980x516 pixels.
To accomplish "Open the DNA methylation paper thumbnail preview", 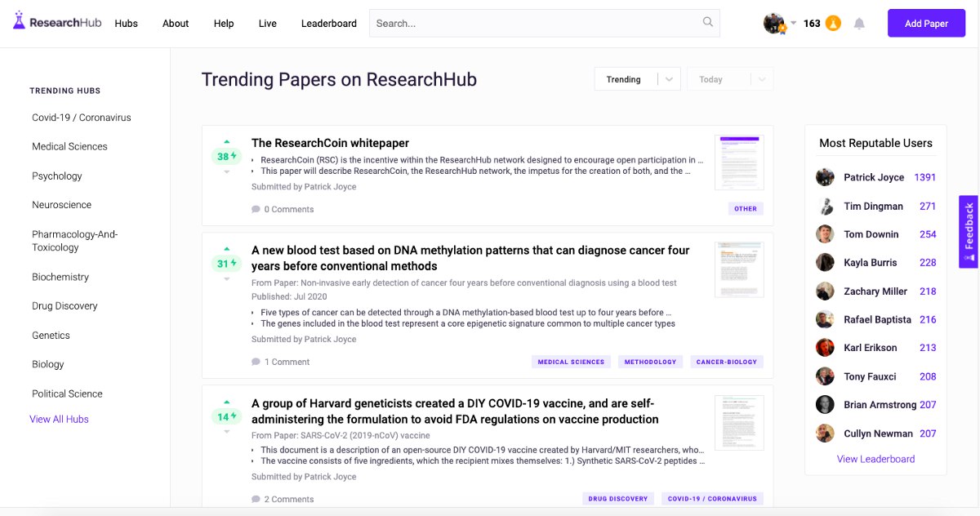I will click(739, 269).
